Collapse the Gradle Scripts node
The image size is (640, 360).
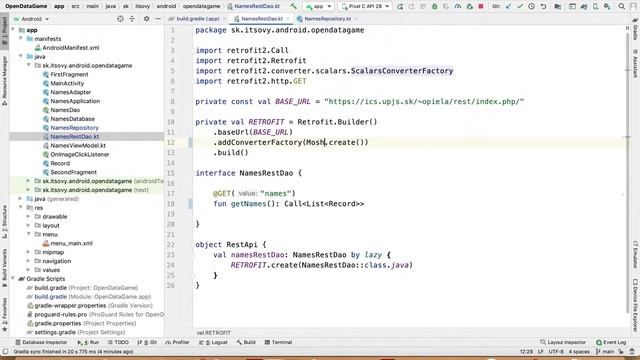(13, 279)
